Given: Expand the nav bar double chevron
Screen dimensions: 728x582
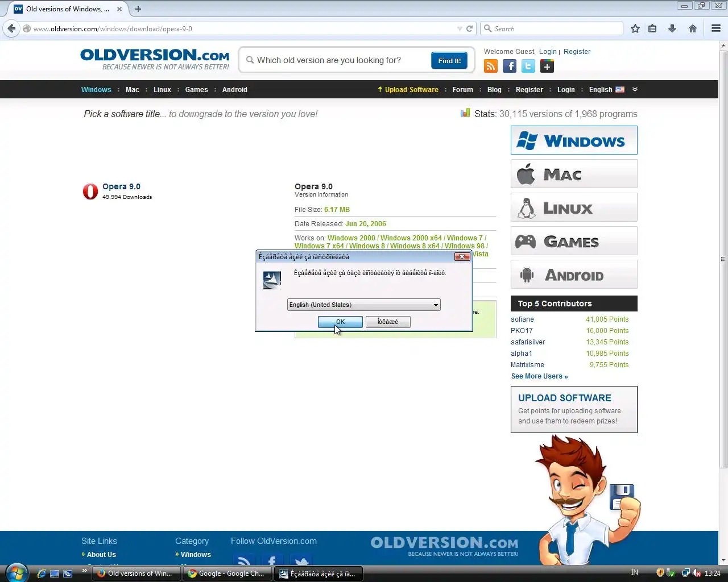Looking at the screenshot, I should (x=635, y=89).
